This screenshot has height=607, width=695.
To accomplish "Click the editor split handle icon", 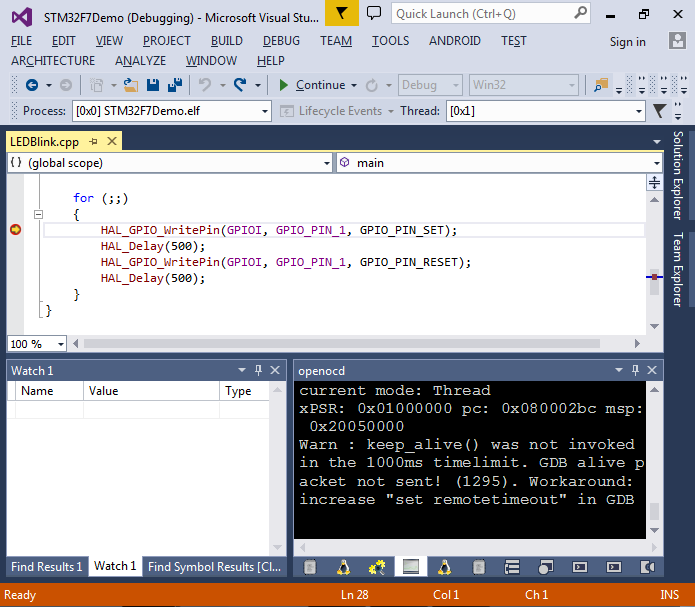I will [x=655, y=182].
